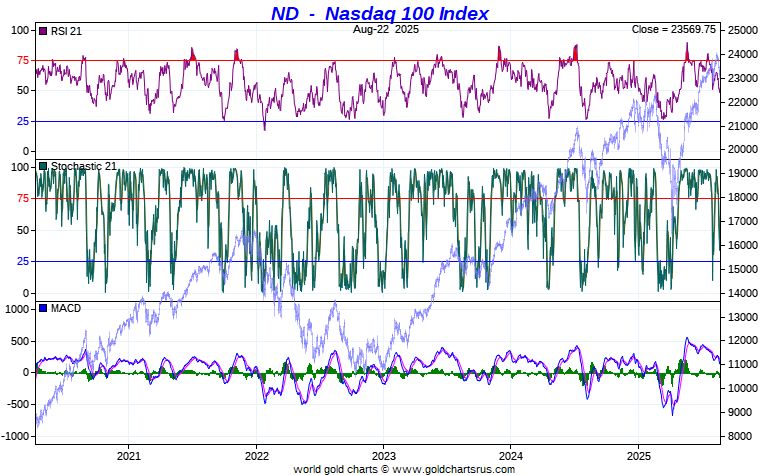Click the blue 25 label on Stochastic axis
This screenshot has width=760, height=475.
(23, 262)
